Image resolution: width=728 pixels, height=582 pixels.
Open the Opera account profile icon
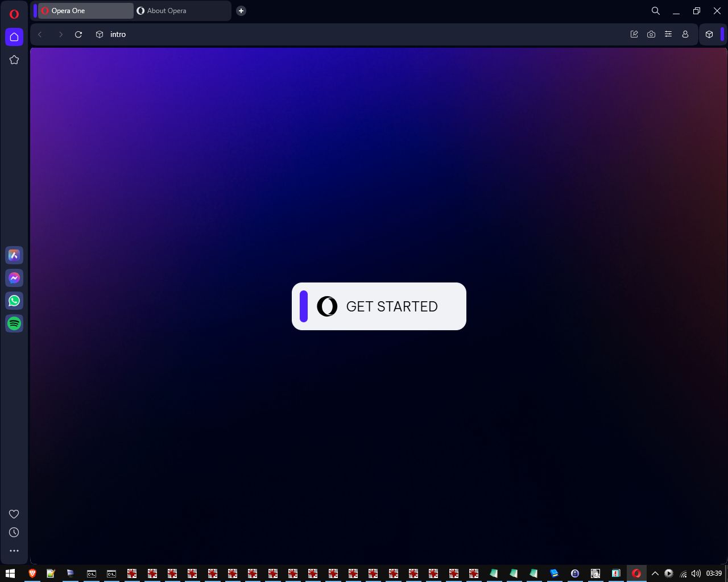click(x=685, y=35)
